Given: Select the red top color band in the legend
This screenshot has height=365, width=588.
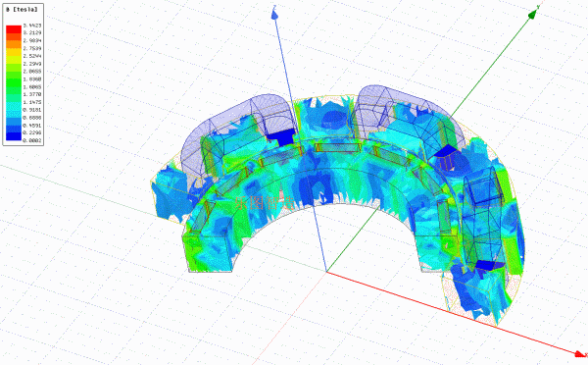Looking at the screenshot, I should [x=14, y=29].
